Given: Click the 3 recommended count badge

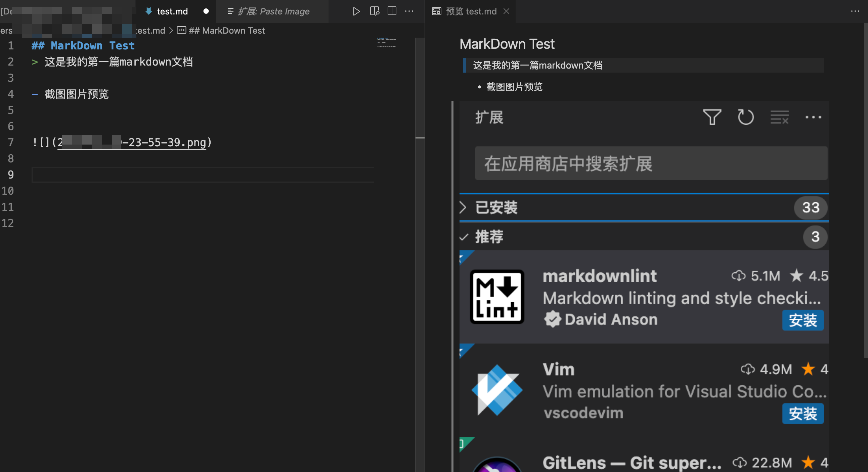Looking at the screenshot, I should point(815,237).
